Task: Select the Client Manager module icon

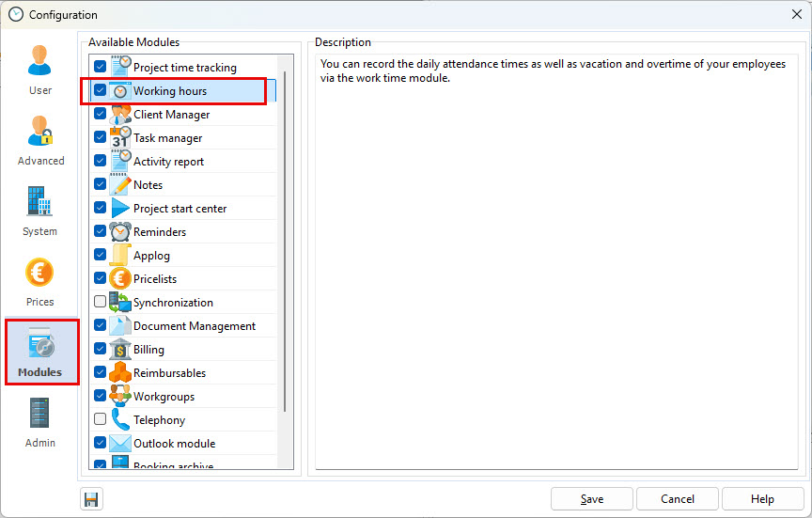Action: point(120,115)
